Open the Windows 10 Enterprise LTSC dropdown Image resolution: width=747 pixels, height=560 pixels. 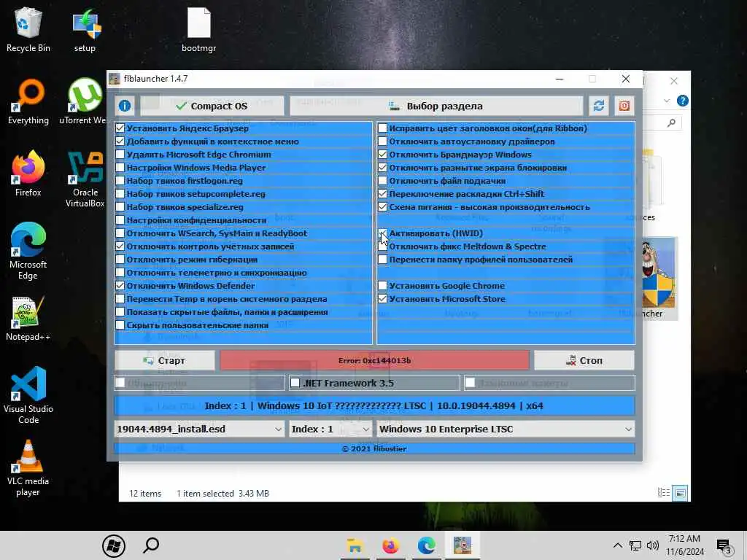(506, 429)
